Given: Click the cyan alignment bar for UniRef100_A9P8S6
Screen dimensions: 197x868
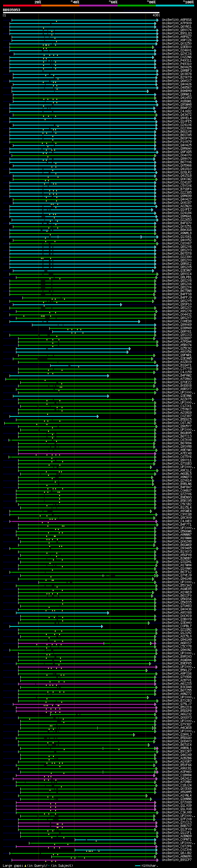Looking at the screenshot, I should [x=84, y=20].
